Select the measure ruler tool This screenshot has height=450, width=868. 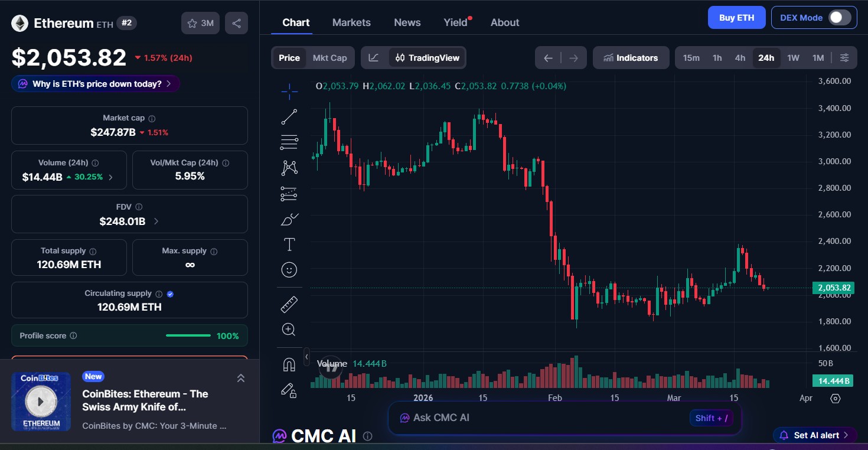point(289,303)
